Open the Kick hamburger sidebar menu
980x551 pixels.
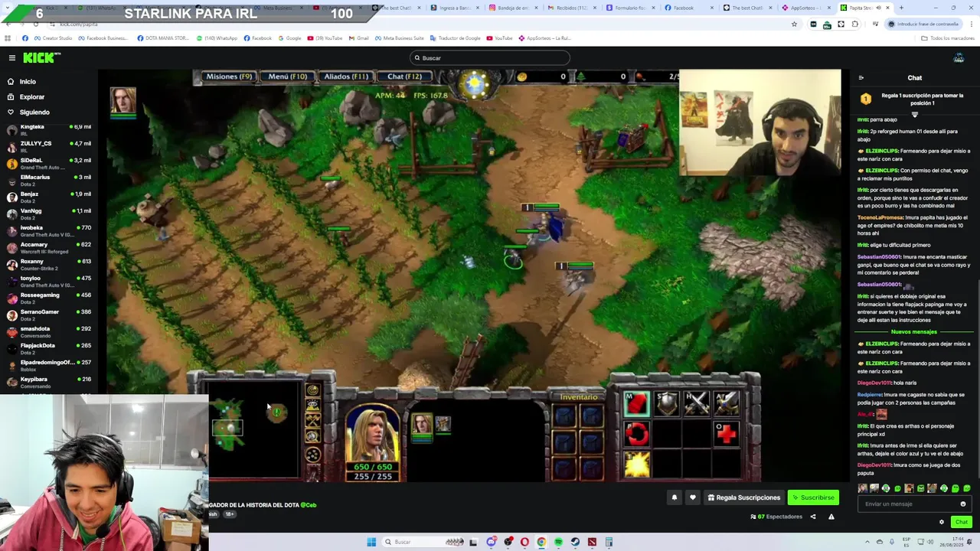point(12,58)
